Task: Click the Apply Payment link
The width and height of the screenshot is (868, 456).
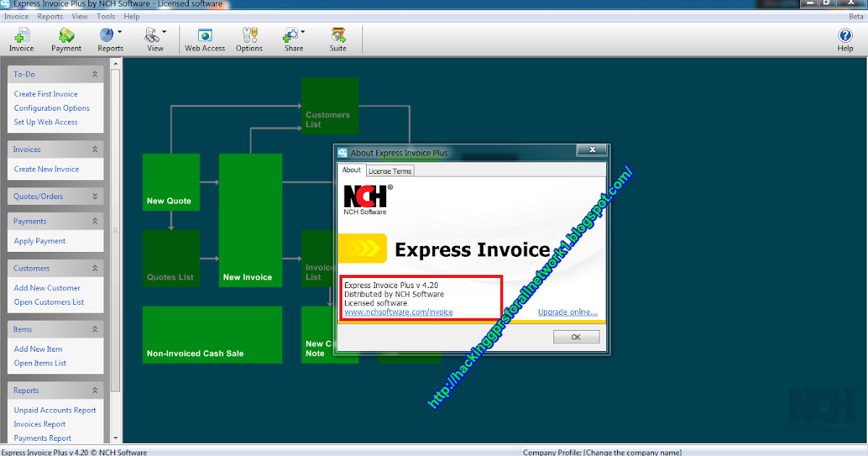Action: pyautogui.click(x=40, y=241)
